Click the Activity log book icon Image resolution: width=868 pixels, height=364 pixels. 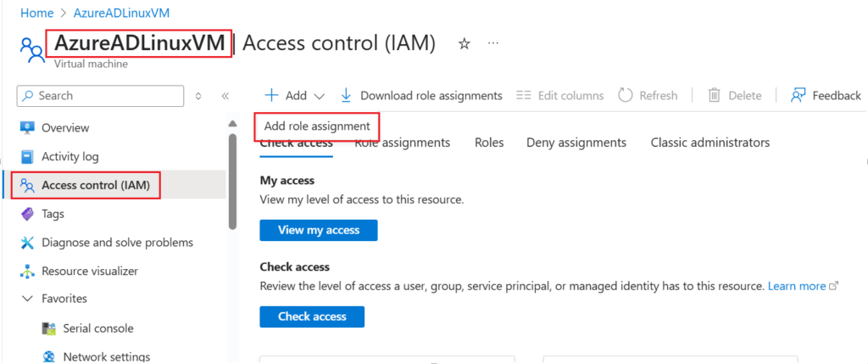pos(27,157)
